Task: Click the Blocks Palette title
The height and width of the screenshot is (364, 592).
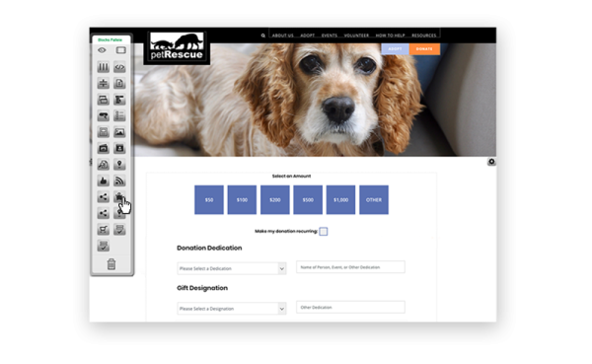Action: (x=110, y=39)
